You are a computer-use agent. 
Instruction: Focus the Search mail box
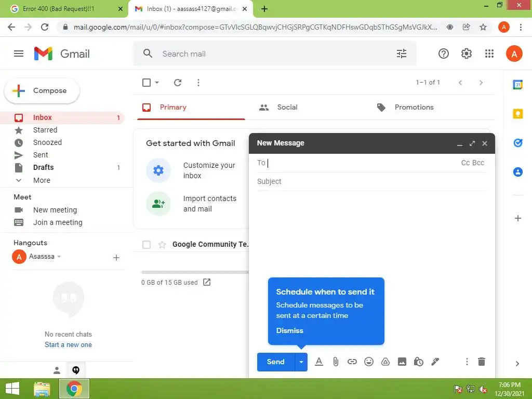(275, 54)
